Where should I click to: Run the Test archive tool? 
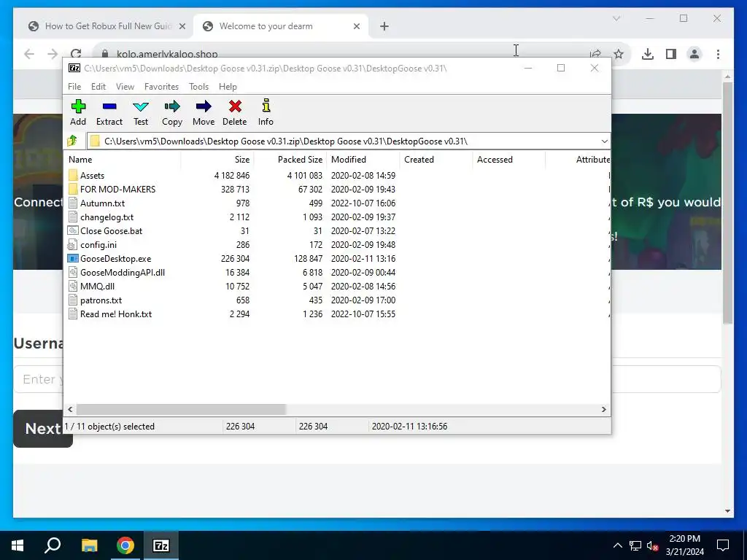pos(141,106)
